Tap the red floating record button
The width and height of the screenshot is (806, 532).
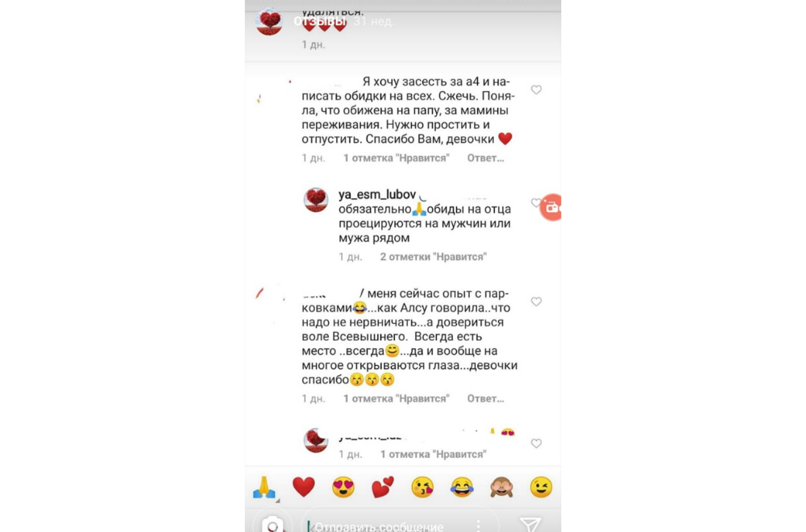pos(550,207)
